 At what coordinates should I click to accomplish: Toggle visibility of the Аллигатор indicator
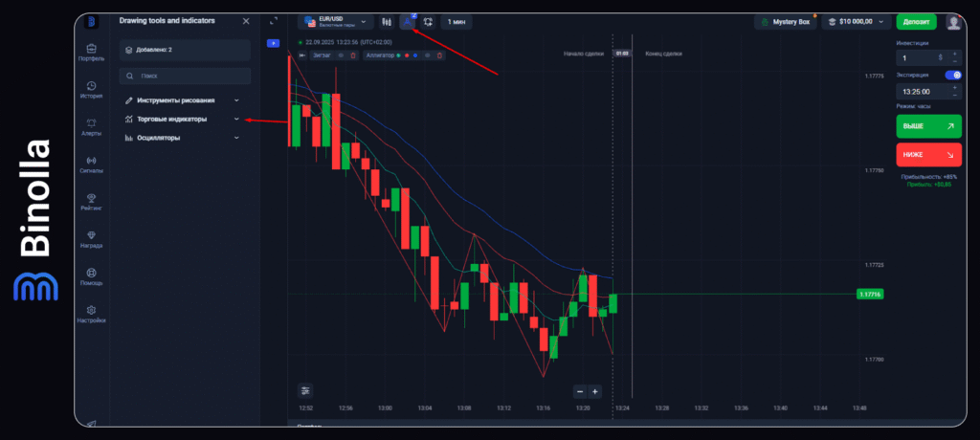click(428, 55)
